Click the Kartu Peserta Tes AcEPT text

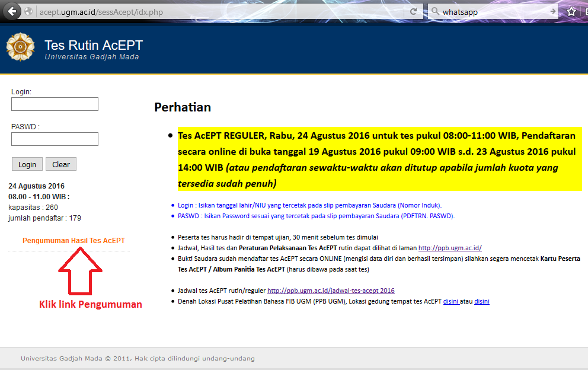pyautogui.click(x=379, y=264)
